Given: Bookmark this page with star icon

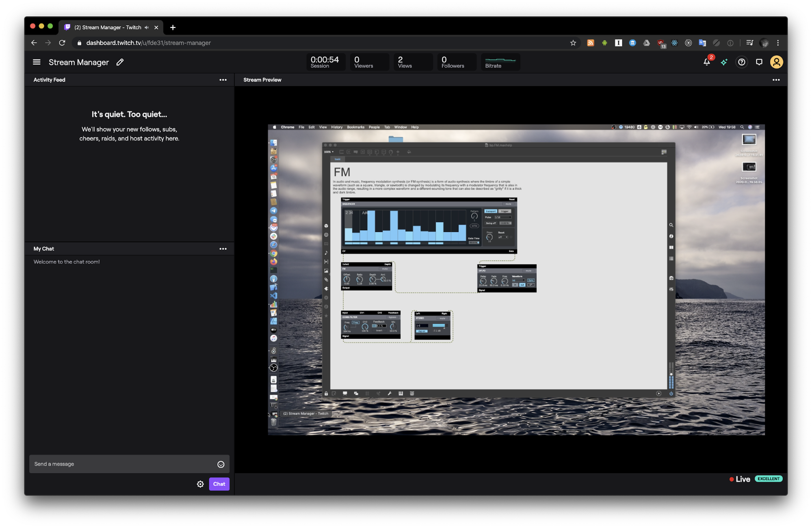Looking at the screenshot, I should pos(573,43).
